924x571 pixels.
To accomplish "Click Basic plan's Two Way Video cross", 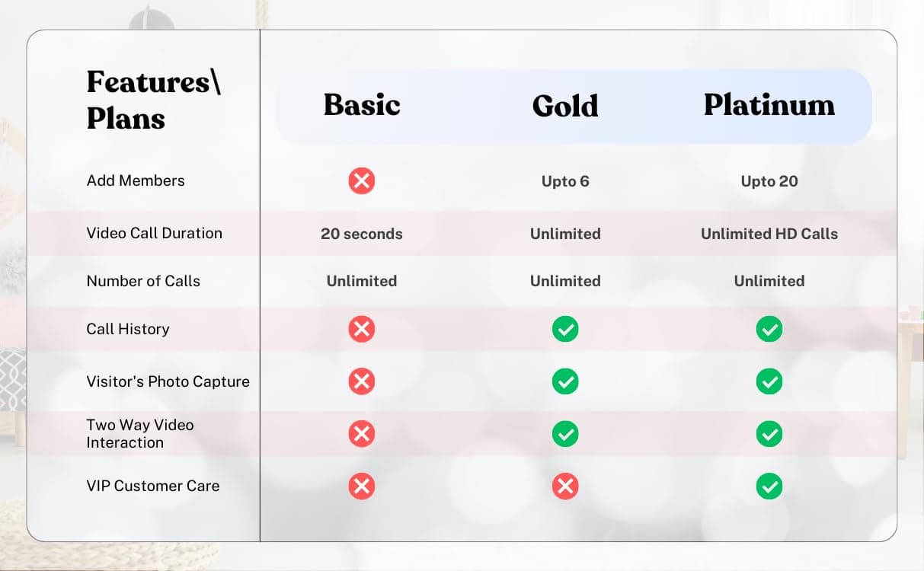I will (x=362, y=434).
